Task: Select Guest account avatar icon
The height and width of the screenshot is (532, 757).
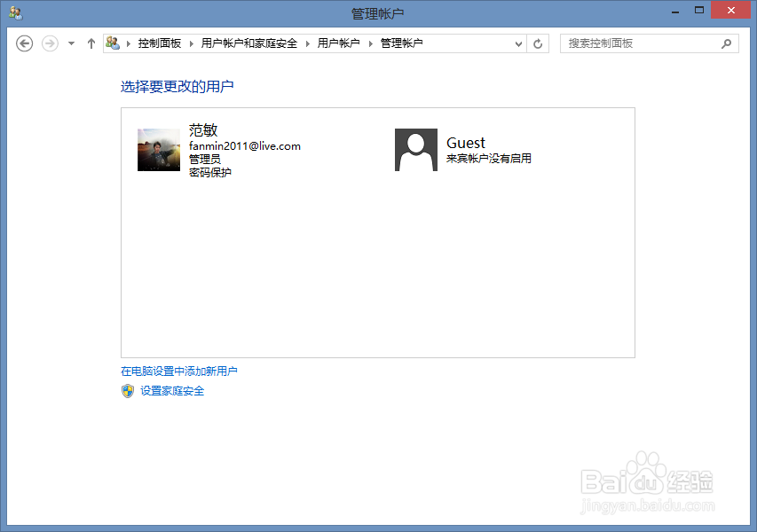Action: coord(416,150)
